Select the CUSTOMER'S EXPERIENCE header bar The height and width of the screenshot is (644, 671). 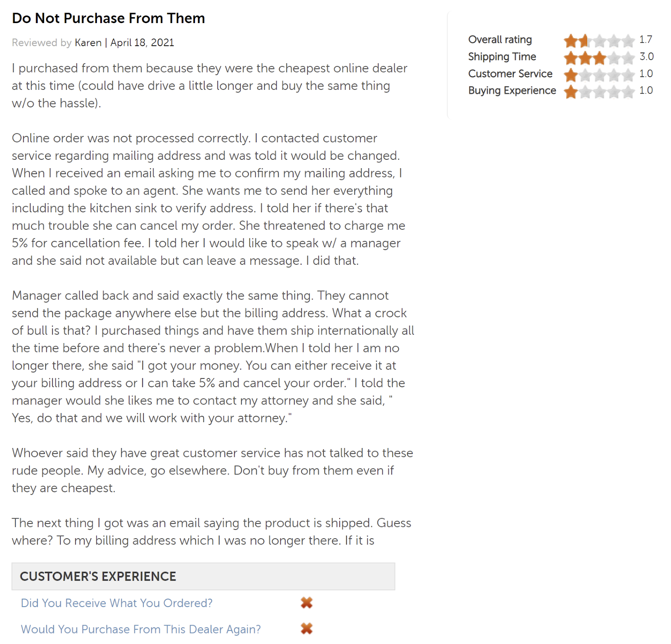[203, 576]
